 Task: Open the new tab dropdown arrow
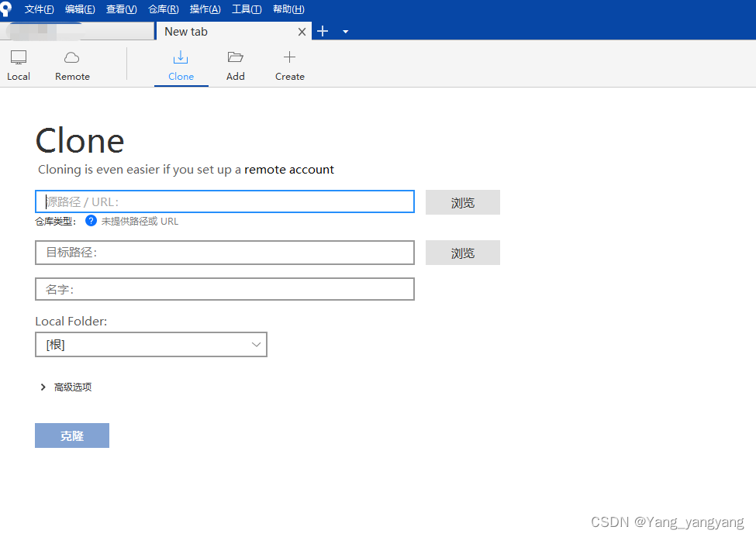click(x=345, y=32)
